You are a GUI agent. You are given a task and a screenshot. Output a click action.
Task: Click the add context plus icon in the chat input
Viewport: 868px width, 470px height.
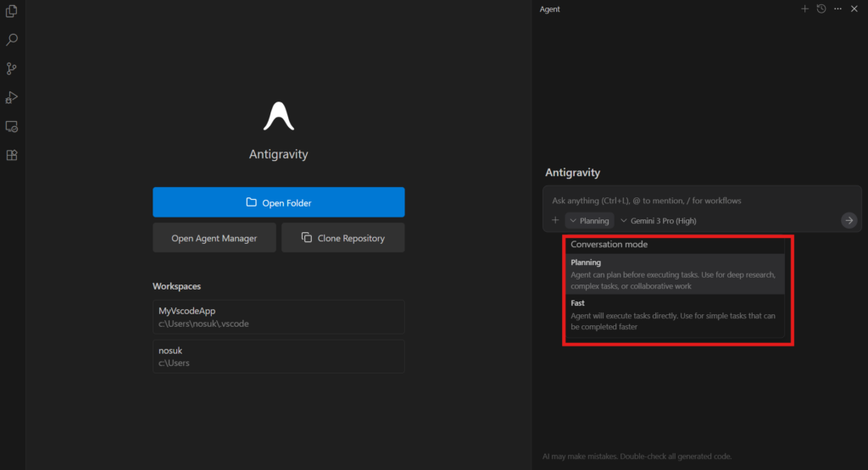(x=555, y=220)
